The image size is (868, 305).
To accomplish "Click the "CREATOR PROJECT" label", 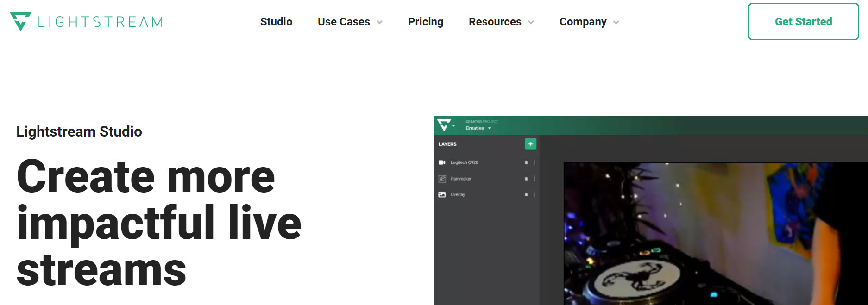I will tap(482, 122).
